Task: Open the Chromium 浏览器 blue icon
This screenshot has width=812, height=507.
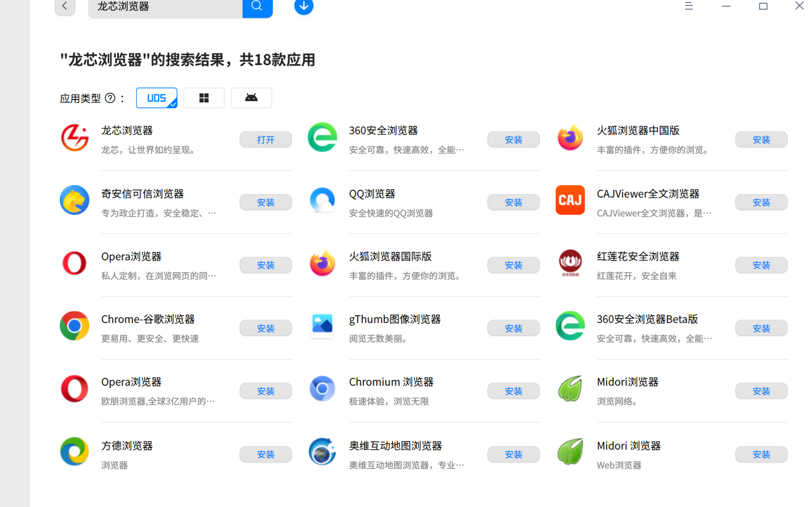Action: 323,389
